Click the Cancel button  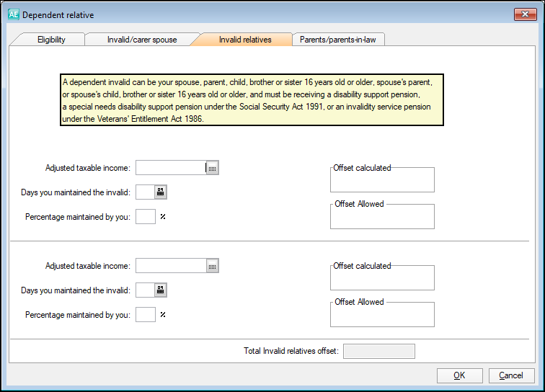coord(511,375)
